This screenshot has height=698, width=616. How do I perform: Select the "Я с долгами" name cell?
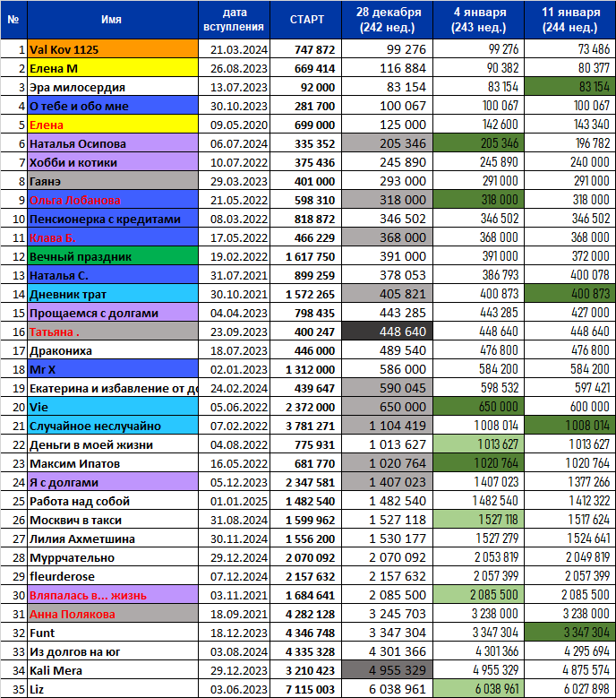tap(113, 482)
